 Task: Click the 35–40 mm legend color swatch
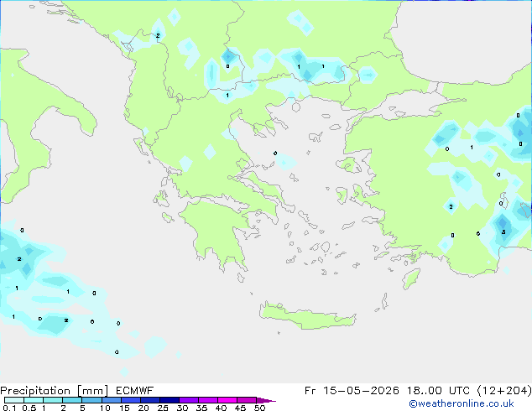click(207, 400)
